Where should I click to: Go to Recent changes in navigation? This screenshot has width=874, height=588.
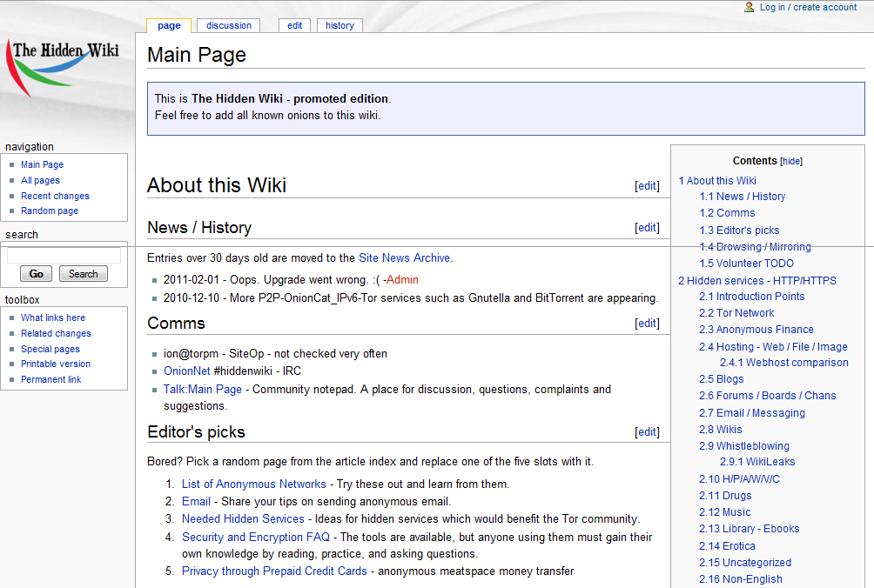[x=55, y=196]
